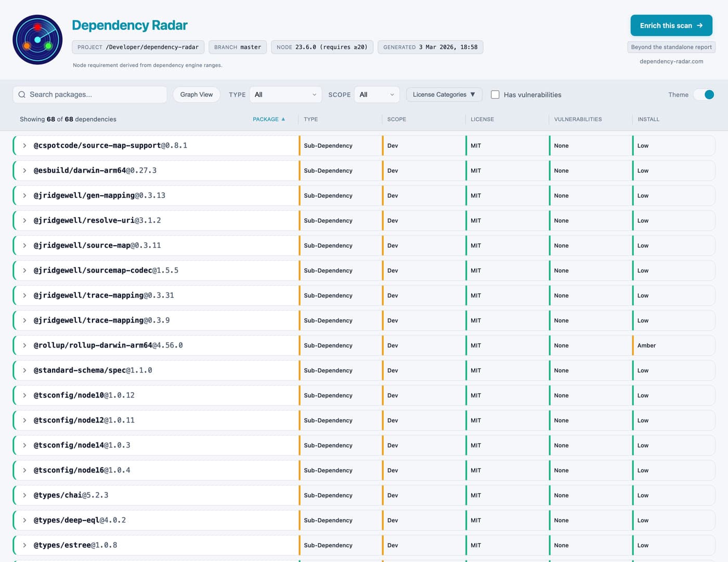The height and width of the screenshot is (562, 728).
Task: Expand the @rollup/rollup-darwin-arm64 row
Action: click(x=24, y=345)
